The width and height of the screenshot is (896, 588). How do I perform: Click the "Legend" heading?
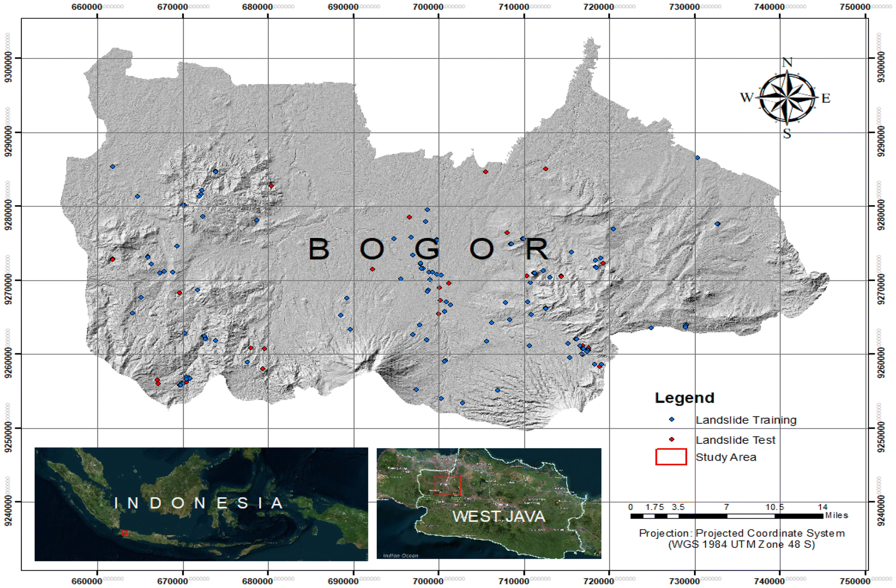(684, 398)
